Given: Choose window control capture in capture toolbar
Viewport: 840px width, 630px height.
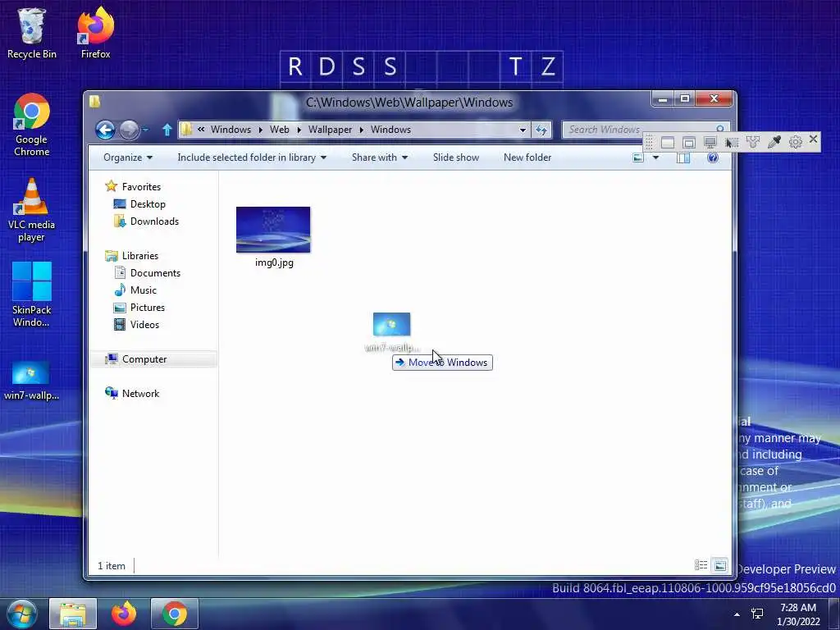Looking at the screenshot, I should point(689,142).
